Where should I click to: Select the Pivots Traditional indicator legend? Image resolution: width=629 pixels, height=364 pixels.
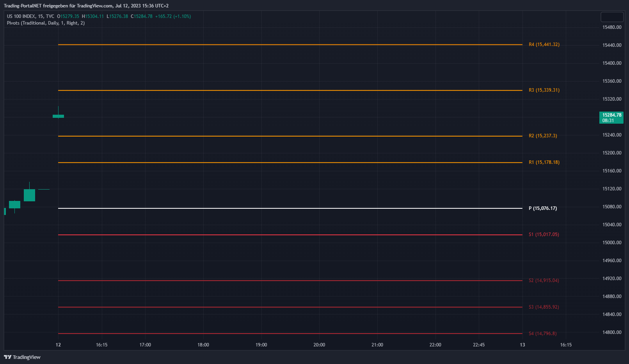46,23
